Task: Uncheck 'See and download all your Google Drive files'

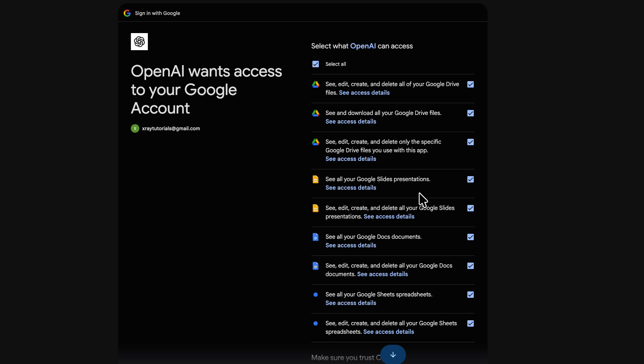Action: (471, 113)
